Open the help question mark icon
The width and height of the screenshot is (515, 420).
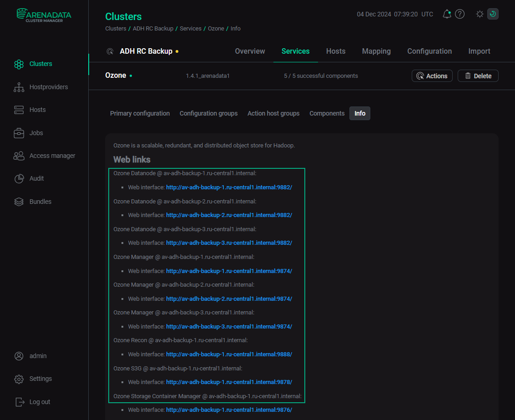[460, 14]
